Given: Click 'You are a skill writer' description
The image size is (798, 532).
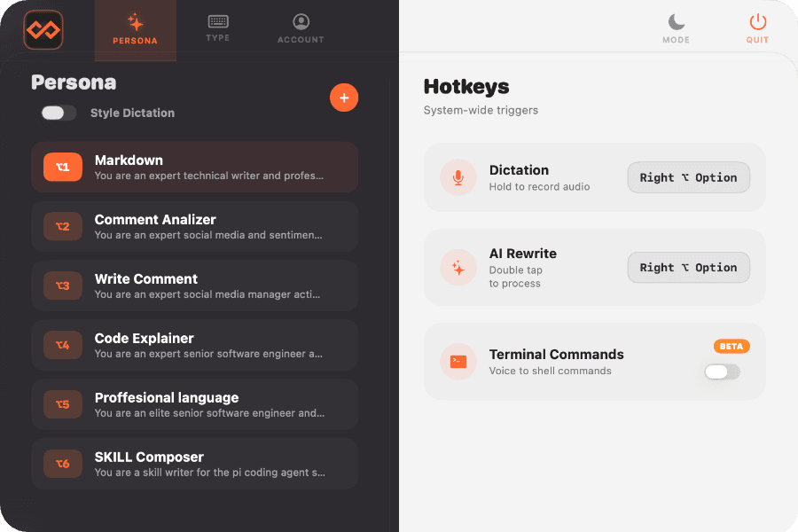Looking at the screenshot, I should pyautogui.click(x=209, y=473).
